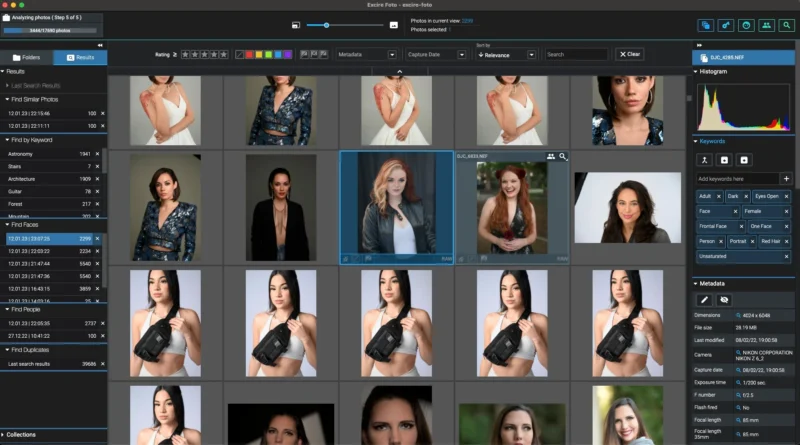Select the Results tab
Screen dimensions: 800x445
[80, 58]
